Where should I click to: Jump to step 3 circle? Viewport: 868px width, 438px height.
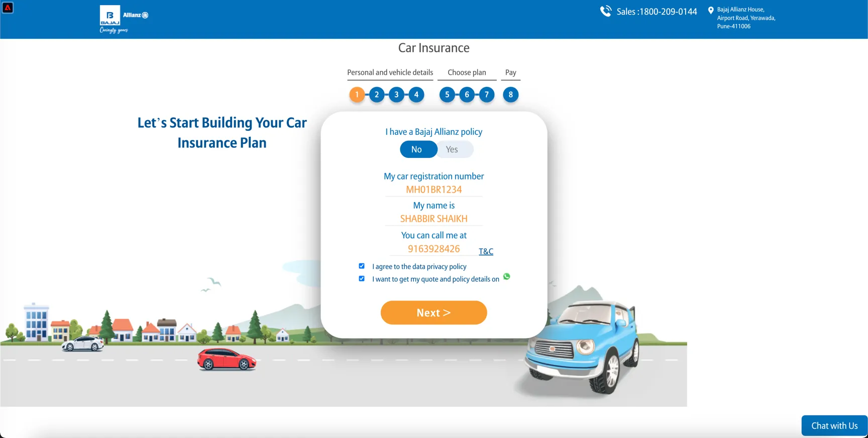[x=396, y=95]
